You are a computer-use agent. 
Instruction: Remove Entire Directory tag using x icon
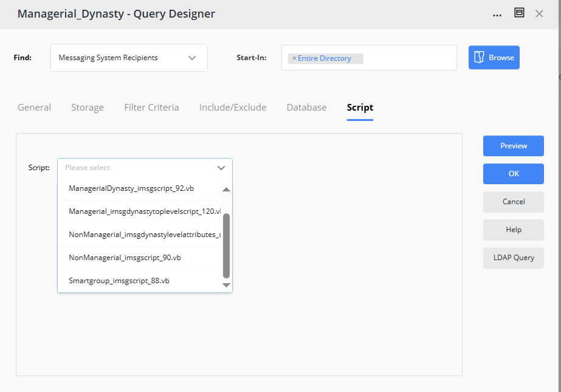coord(294,58)
